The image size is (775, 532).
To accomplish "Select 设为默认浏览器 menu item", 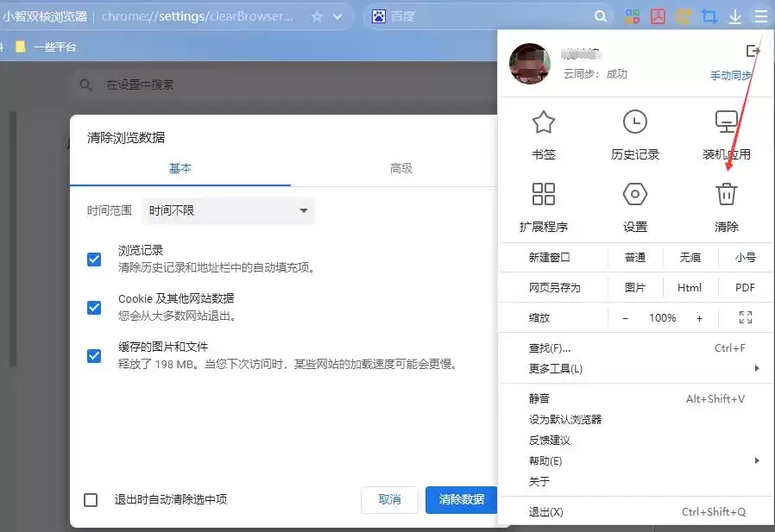I will [x=565, y=419].
